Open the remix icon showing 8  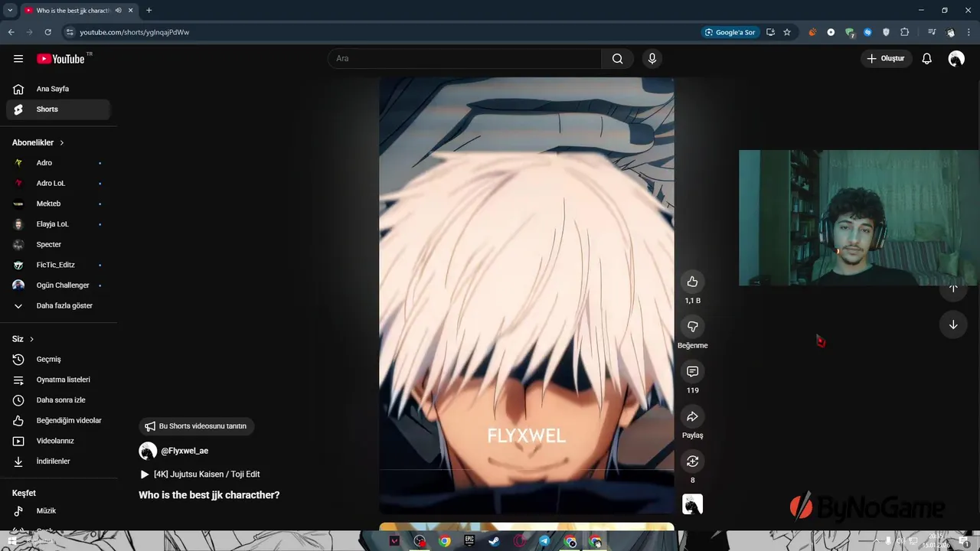tap(692, 461)
